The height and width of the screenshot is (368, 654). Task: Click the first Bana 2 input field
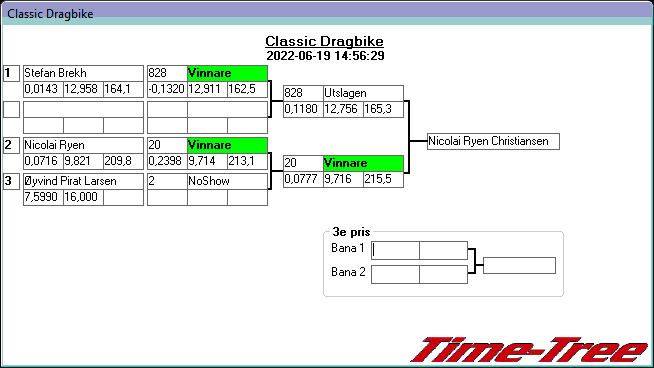pyautogui.click(x=395, y=275)
